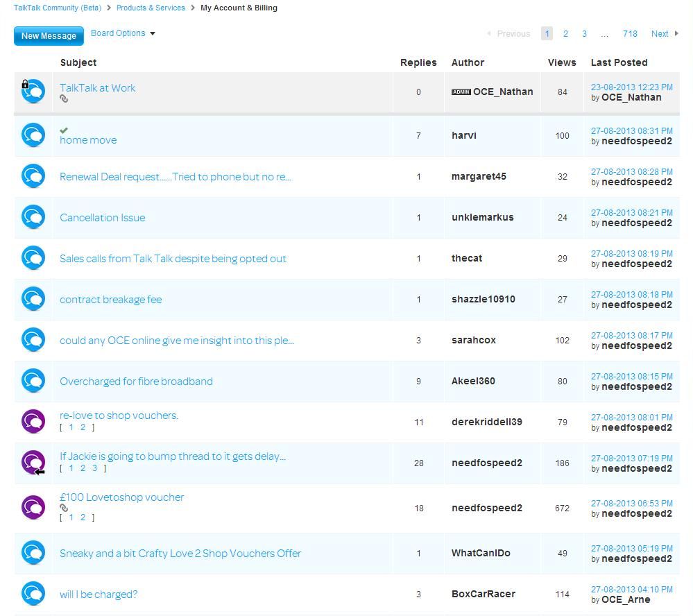Click the thread icon beside Overcharged for fibre broadband

[x=33, y=381]
